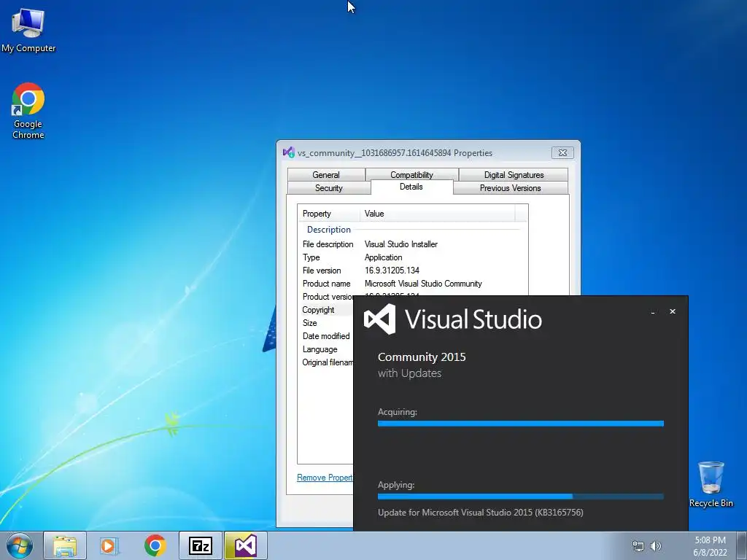This screenshot has width=747, height=560.
Task: Click the Remove Properties link
Action: [325, 477]
